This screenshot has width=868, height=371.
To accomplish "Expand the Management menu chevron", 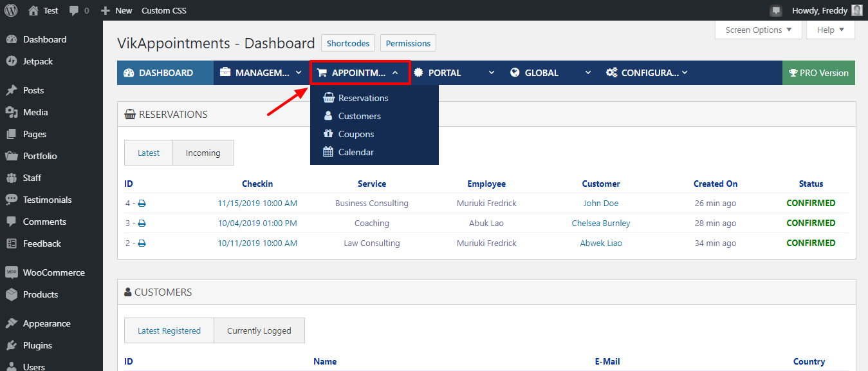I will pyautogui.click(x=299, y=73).
